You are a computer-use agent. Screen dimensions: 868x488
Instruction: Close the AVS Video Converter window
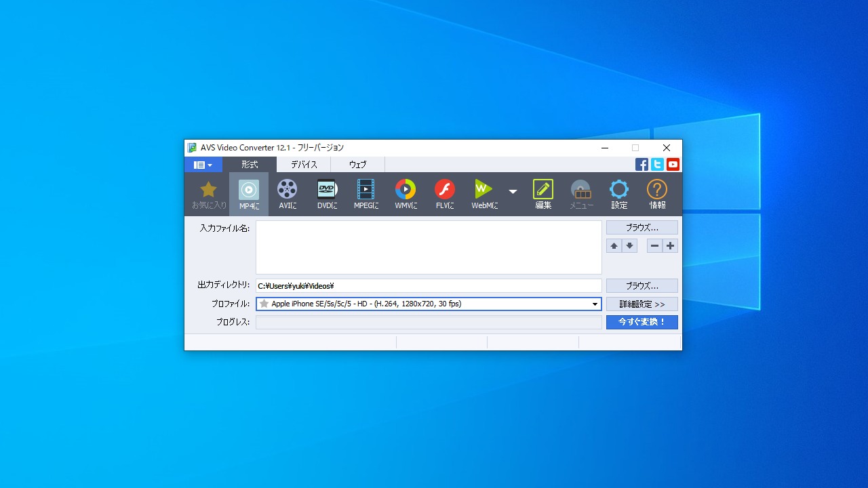click(667, 148)
